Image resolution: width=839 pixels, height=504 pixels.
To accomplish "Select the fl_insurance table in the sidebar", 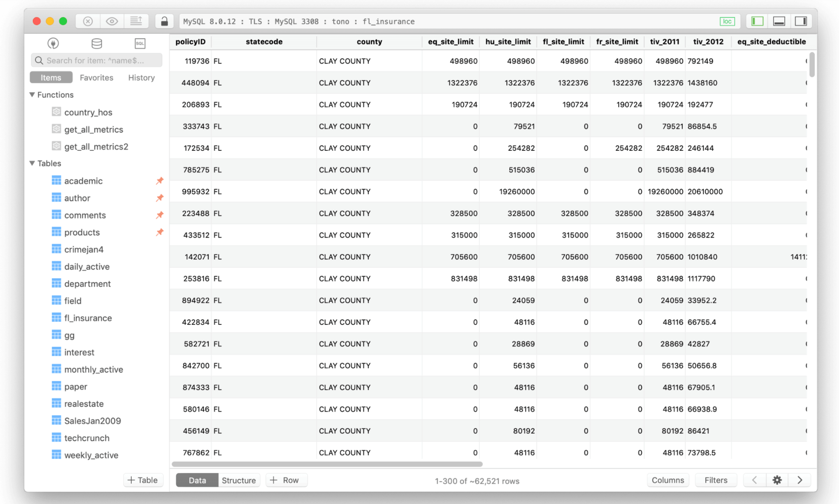I will pyautogui.click(x=88, y=318).
